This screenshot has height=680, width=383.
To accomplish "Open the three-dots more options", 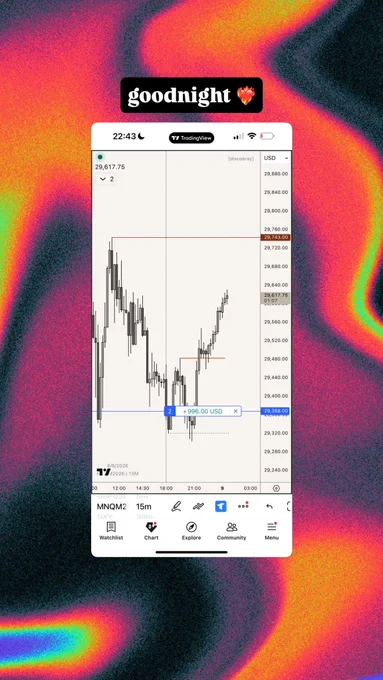I will [243, 506].
